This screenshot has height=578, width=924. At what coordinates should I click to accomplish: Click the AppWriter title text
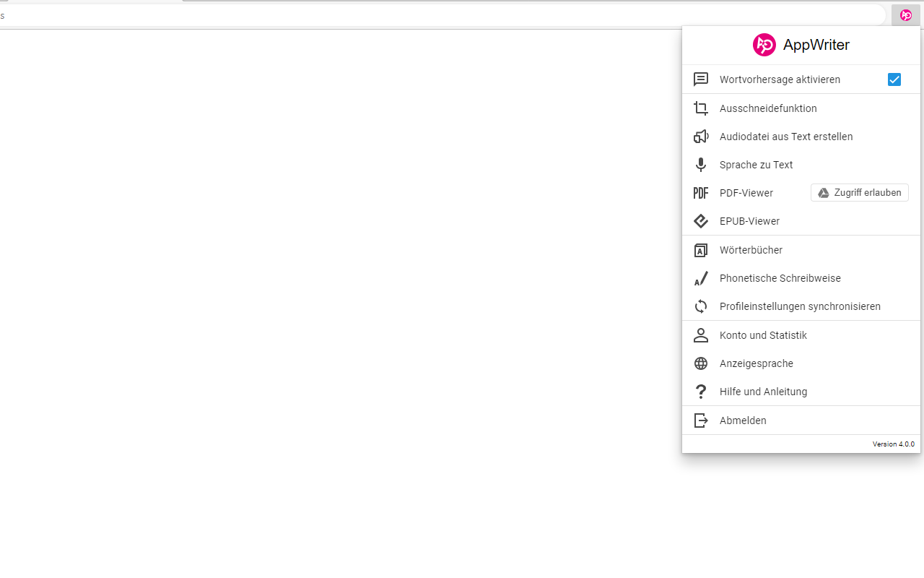click(816, 45)
